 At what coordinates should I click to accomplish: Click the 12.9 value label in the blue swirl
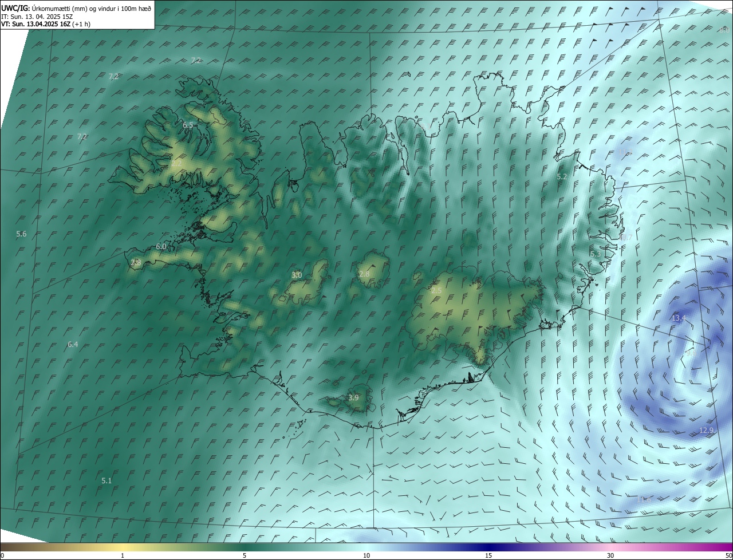(x=707, y=430)
